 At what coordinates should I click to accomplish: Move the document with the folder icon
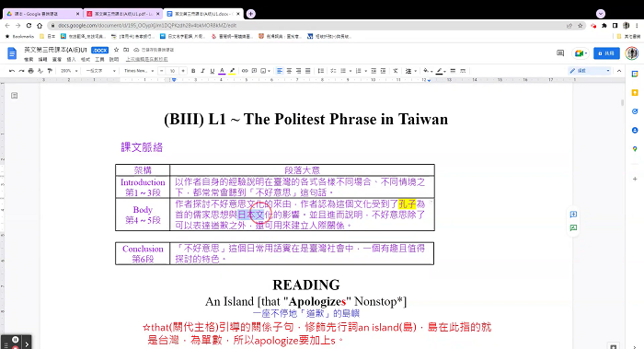(x=126, y=50)
